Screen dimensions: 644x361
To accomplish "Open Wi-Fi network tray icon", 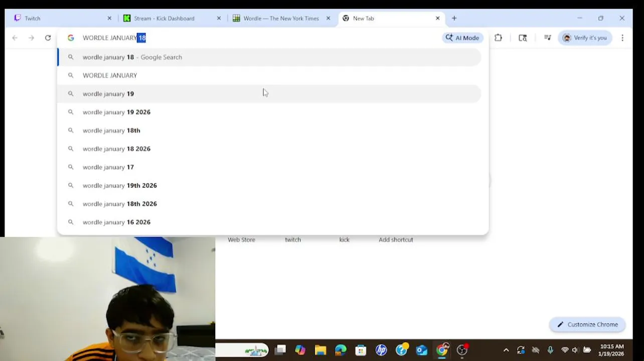I will [x=565, y=350].
